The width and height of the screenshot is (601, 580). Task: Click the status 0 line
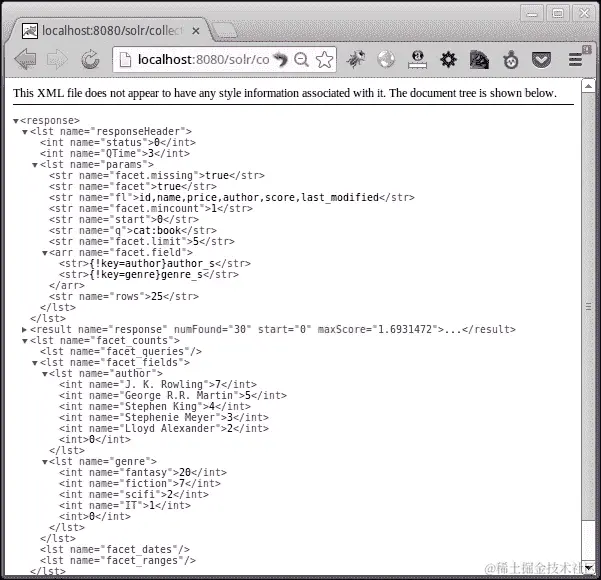pos(118,143)
